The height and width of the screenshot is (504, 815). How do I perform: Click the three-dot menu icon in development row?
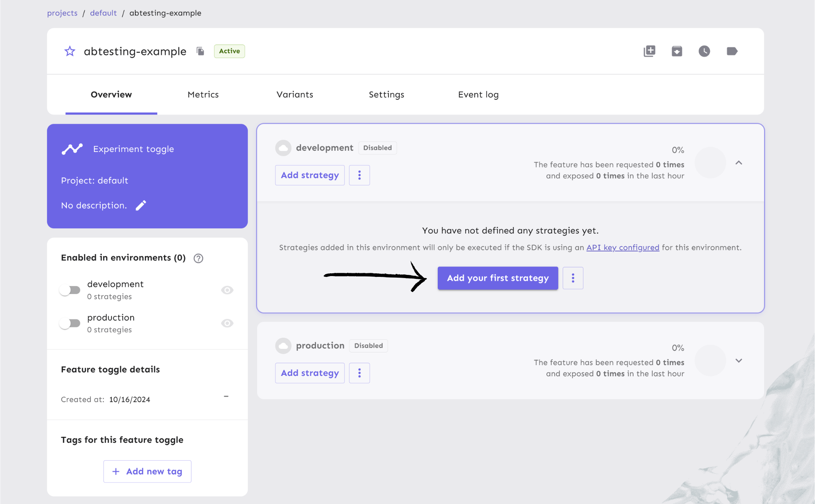360,175
